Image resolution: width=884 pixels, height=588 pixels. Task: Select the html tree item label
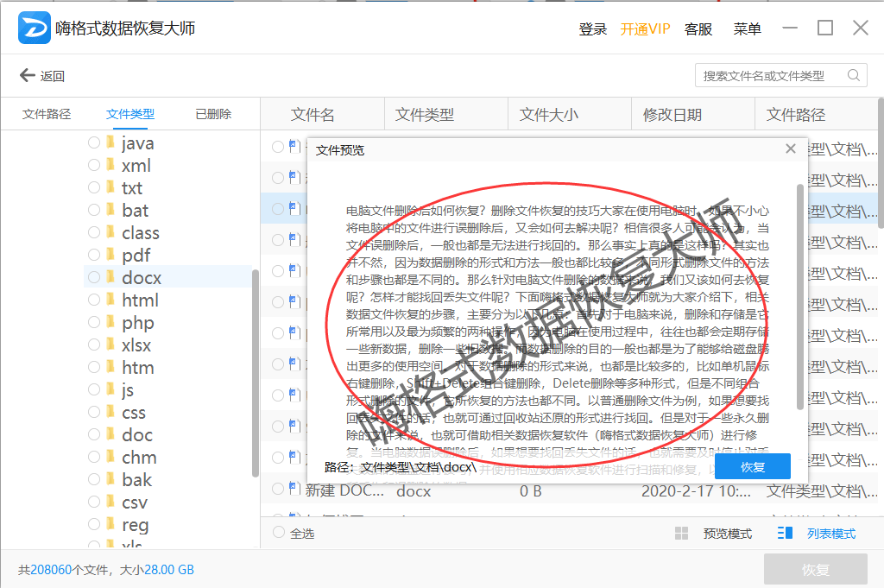(x=140, y=300)
